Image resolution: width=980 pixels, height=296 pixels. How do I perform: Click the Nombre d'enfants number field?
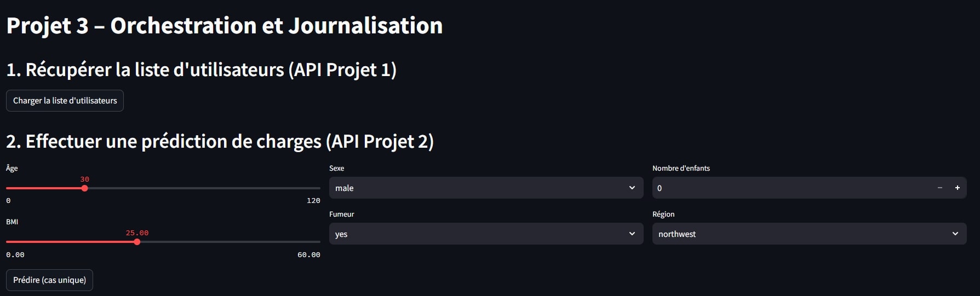pos(792,188)
